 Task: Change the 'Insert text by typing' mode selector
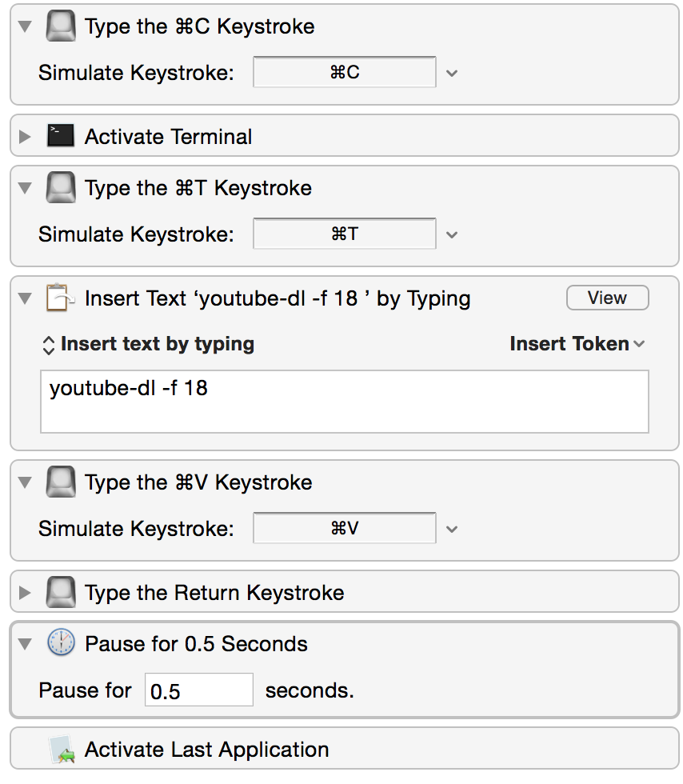pyautogui.click(x=148, y=345)
